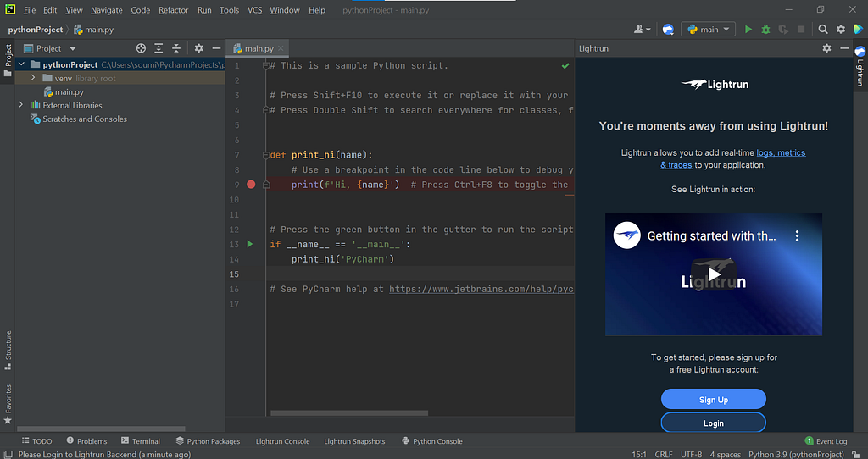This screenshot has width=868, height=459.
Task: Click Collapse All icon in Project panel
Action: pos(176,48)
